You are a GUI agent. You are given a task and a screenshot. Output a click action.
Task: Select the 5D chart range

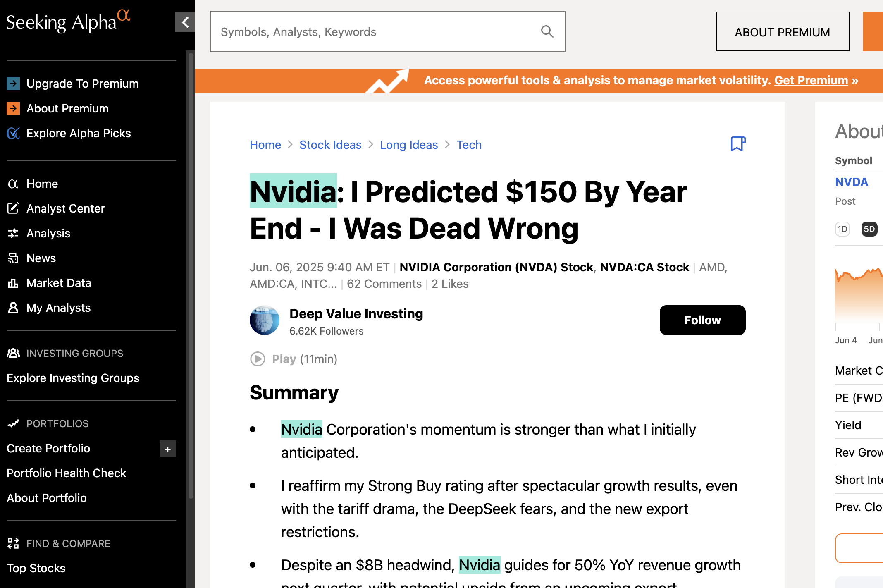[x=869, y=229]
